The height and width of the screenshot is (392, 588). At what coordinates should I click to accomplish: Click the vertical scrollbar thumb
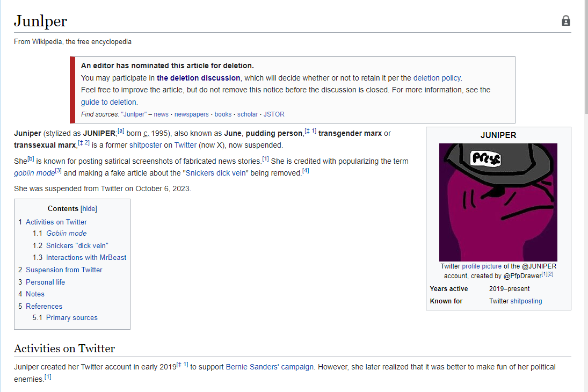click(586, 56)
